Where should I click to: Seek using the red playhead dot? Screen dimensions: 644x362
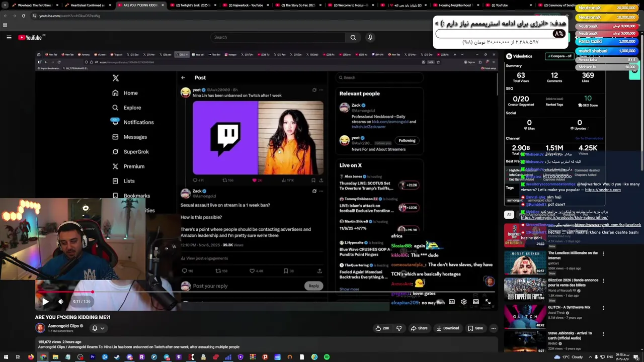click(x=93, y=292)
